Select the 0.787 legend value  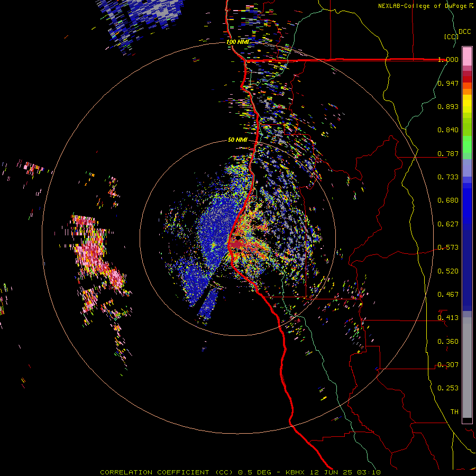pyautogui.click(x=448, y=153)
